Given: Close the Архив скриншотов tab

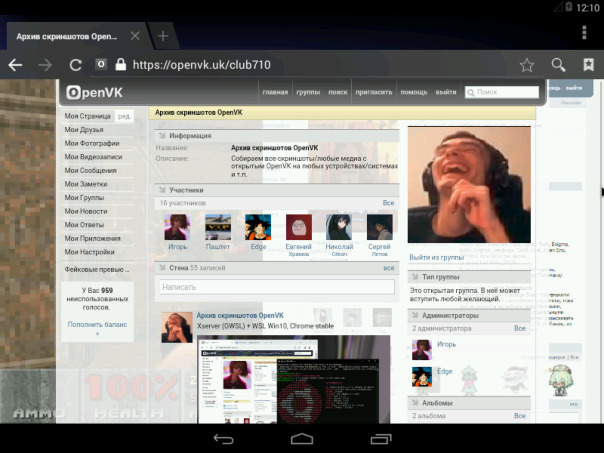Looking at the screenshot, I should click(135, 36).
